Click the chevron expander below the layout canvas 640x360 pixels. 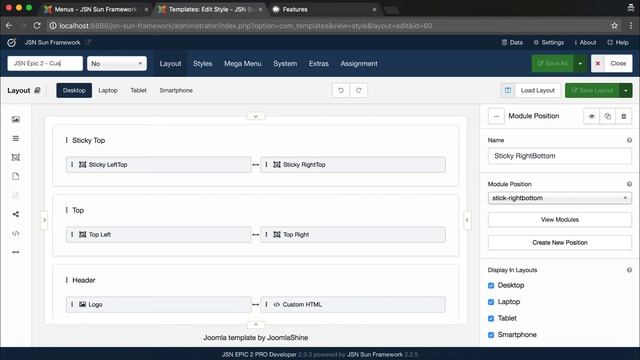(256, 324)
